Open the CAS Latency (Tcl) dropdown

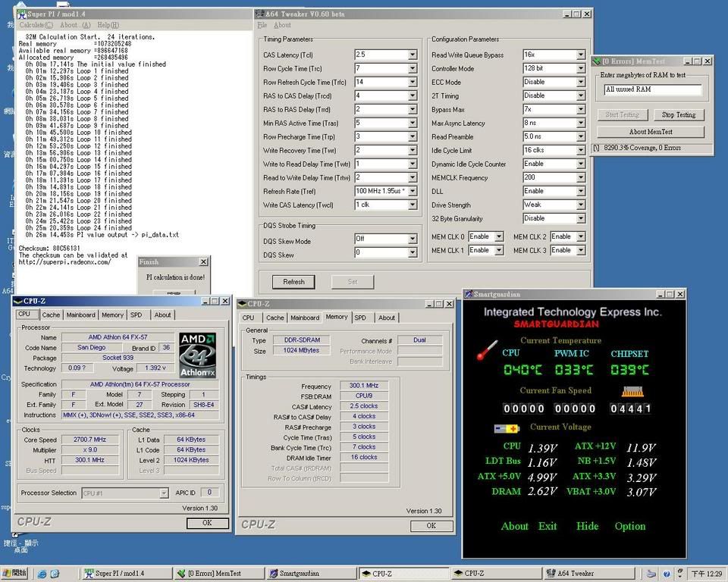(413, 55)
